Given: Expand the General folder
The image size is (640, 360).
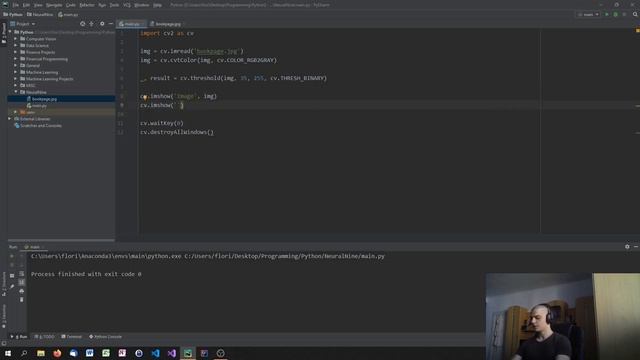Looking at the screenshot, I should 16,65.
